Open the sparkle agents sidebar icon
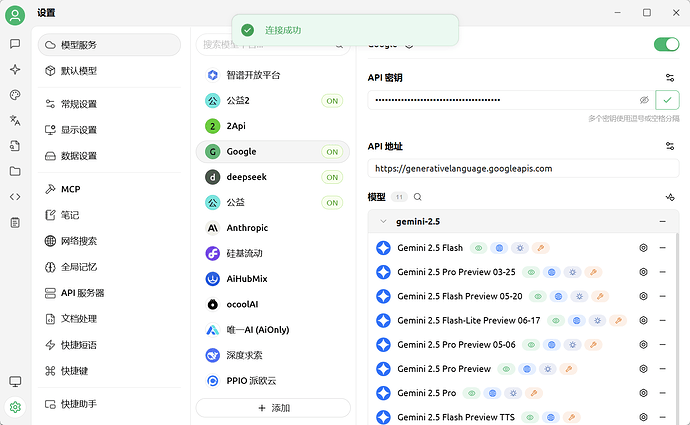The image size is (690, 425). tap(15, 69)
